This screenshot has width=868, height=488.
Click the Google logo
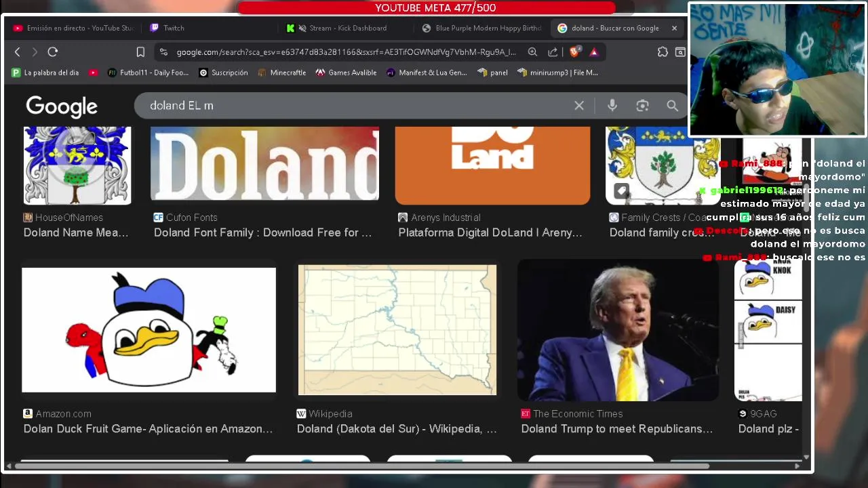click(x=62, y=106)
